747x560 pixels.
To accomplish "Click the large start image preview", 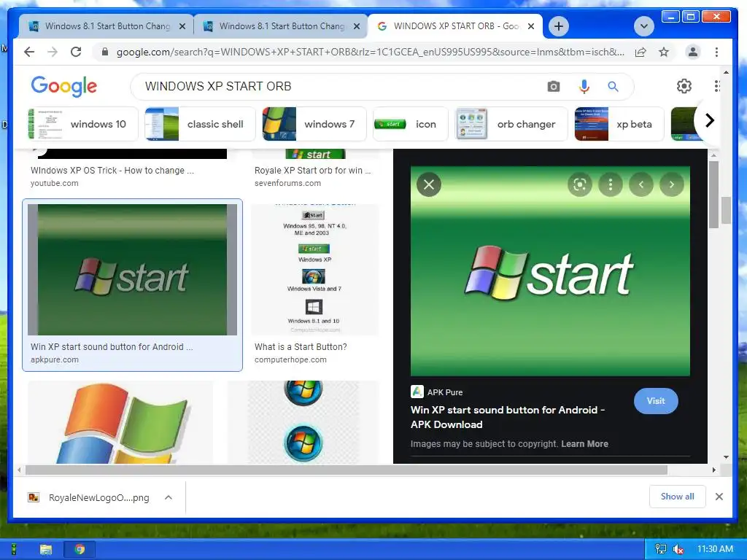I will click(550, 271).
